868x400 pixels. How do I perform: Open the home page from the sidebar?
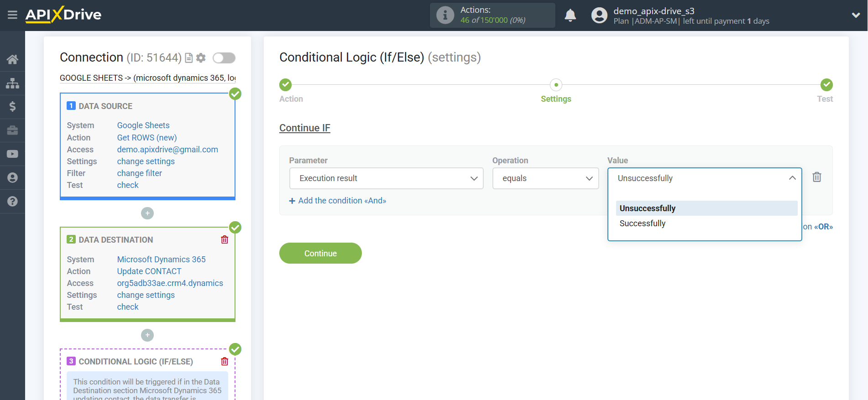coord(12,59)
